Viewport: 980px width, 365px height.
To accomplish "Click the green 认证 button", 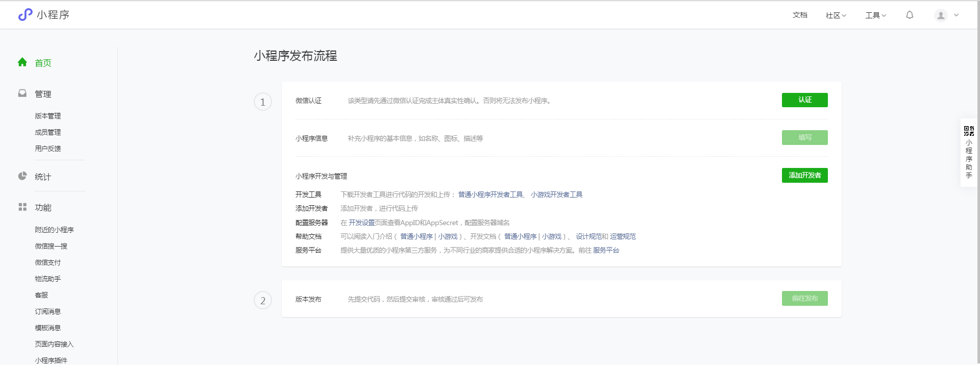I will (804, 100).
